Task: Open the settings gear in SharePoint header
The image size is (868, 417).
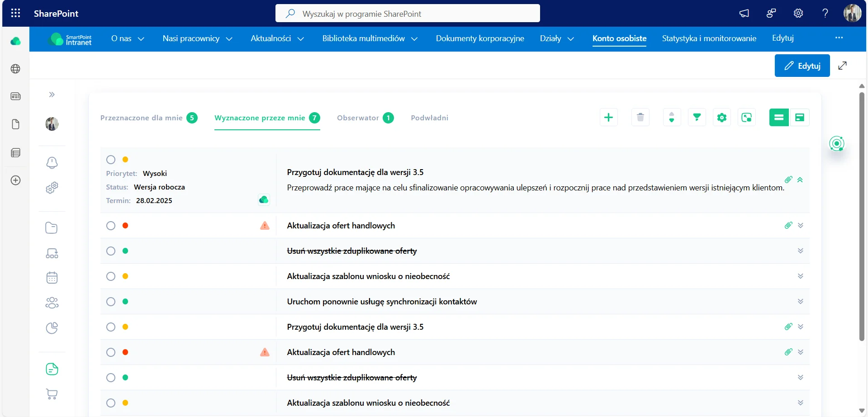Action: pyautogui.click(x=798, y=13)
